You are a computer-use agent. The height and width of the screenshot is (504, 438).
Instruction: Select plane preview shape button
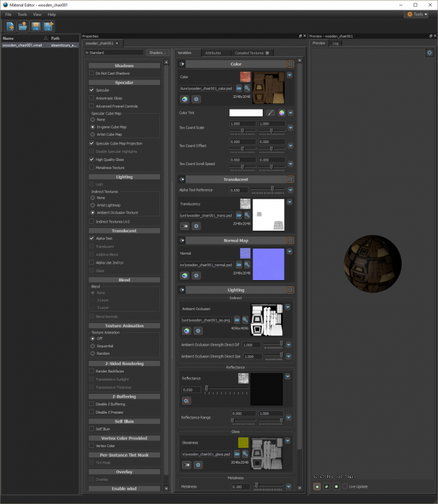(336, 487)
